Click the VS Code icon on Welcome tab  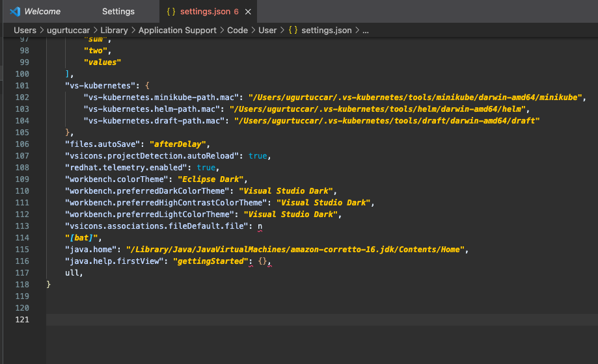click(x=15, y=12)
